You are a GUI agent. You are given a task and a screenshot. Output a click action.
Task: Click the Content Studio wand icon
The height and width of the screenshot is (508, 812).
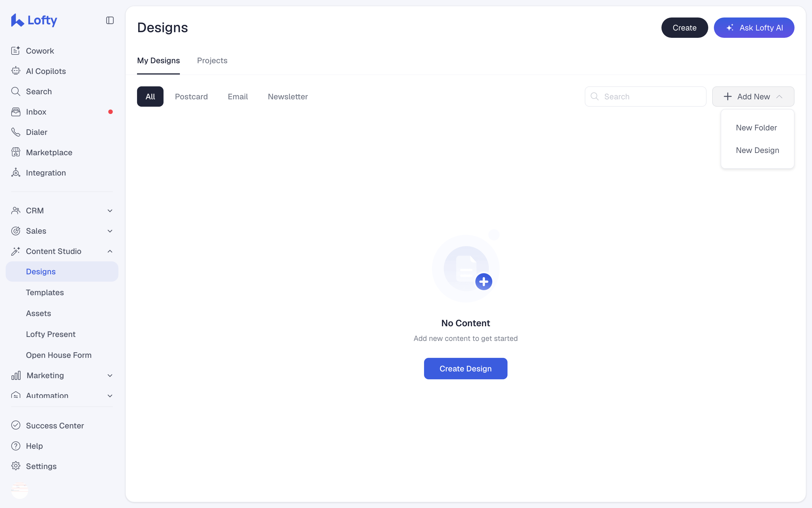tap(16, 251)
